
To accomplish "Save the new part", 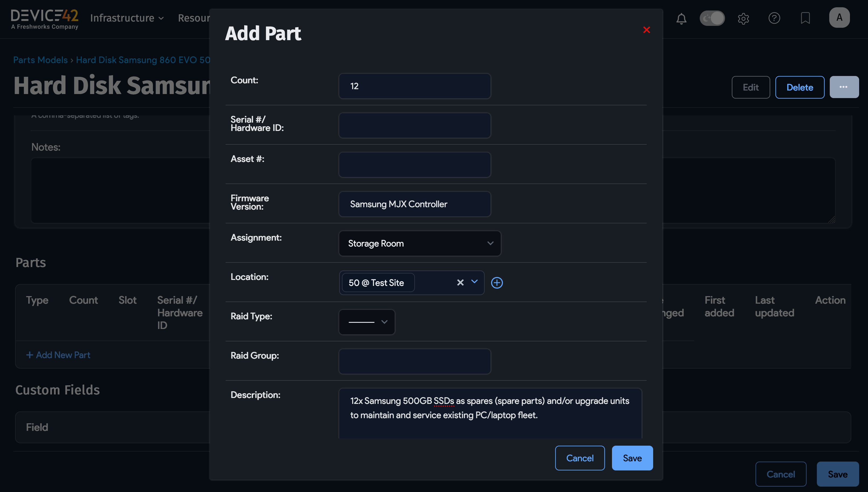I will [632, 458].
